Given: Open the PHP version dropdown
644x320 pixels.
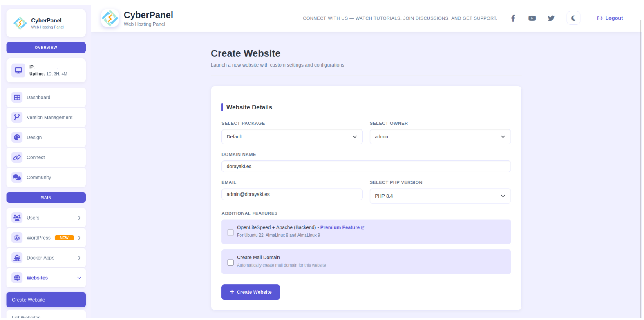Looking at the screenshot, I should [440, 196].
